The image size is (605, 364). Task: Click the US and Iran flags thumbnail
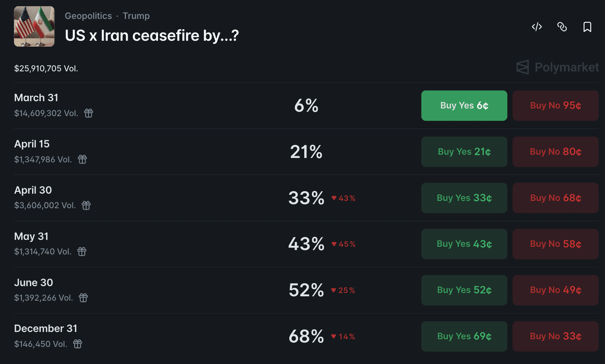(34, 26)
